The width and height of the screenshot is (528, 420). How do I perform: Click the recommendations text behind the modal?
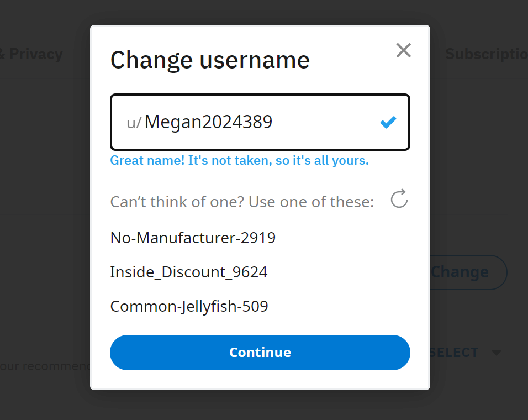44,366
